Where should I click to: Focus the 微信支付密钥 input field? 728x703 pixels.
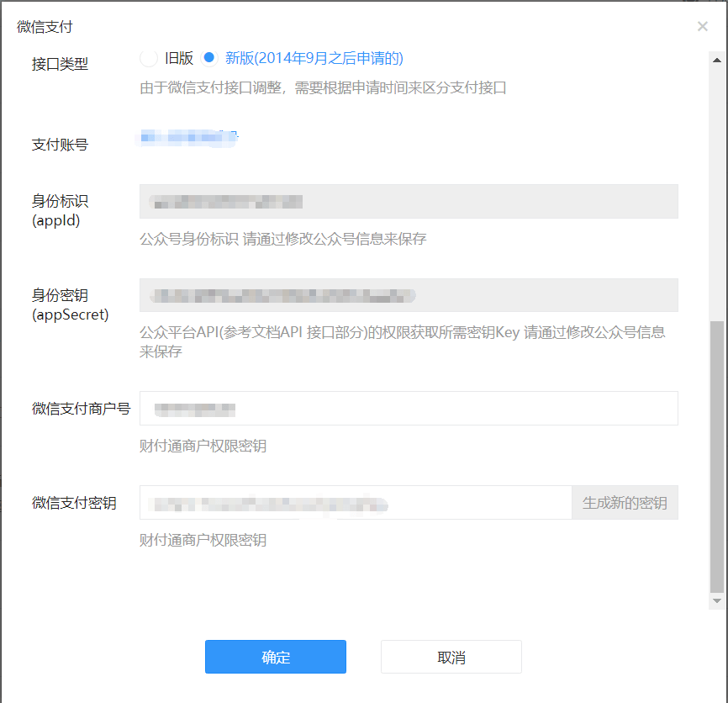356,502
